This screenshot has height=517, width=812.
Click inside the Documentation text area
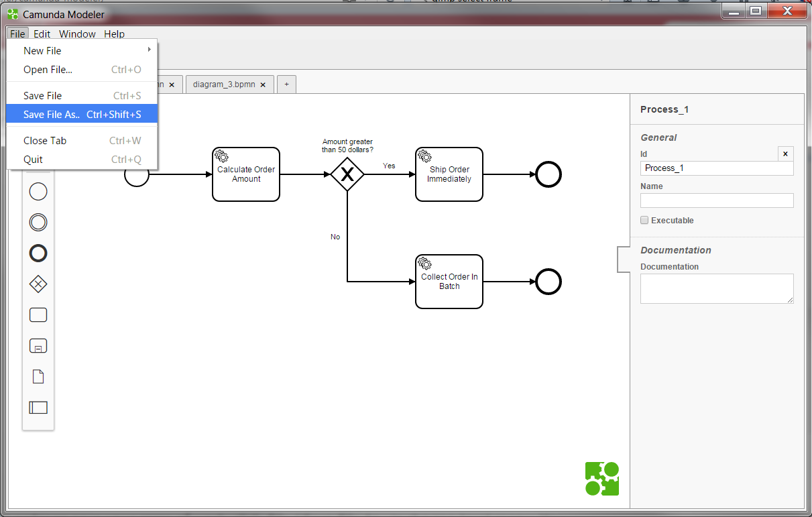coord(716,288)
